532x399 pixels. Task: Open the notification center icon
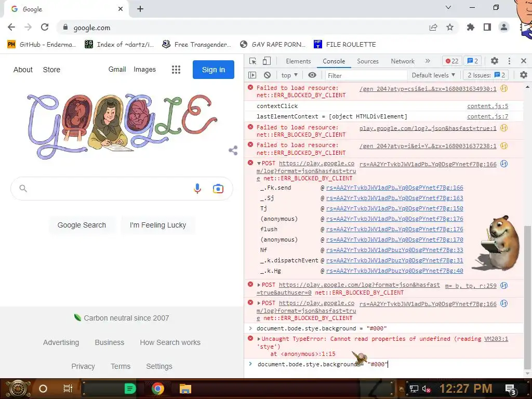tap(511, 389)
